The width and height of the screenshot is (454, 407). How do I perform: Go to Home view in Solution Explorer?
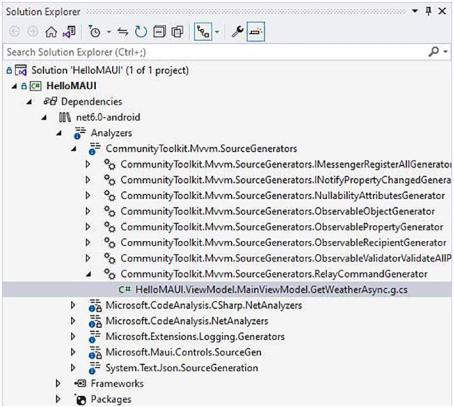[51, 32]
